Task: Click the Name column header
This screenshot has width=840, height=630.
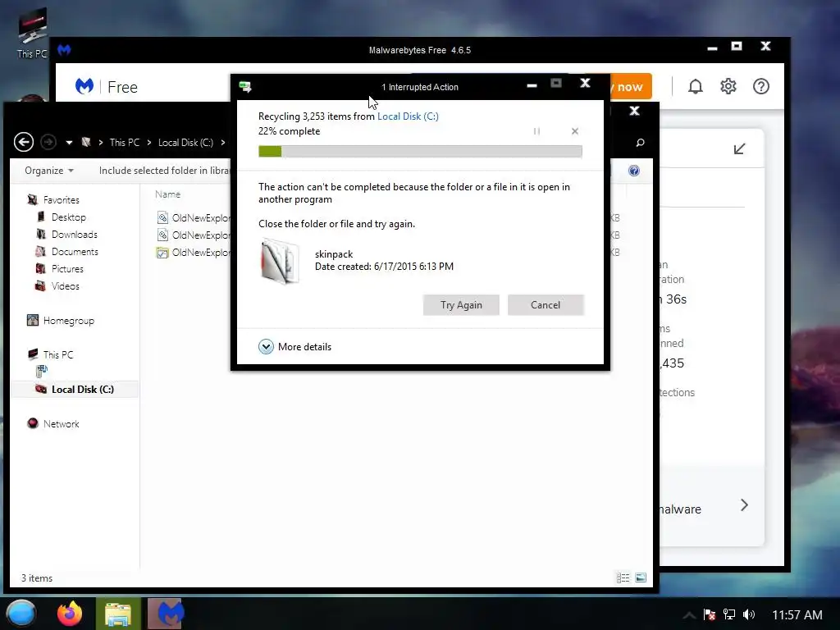Action: point(167,194)
